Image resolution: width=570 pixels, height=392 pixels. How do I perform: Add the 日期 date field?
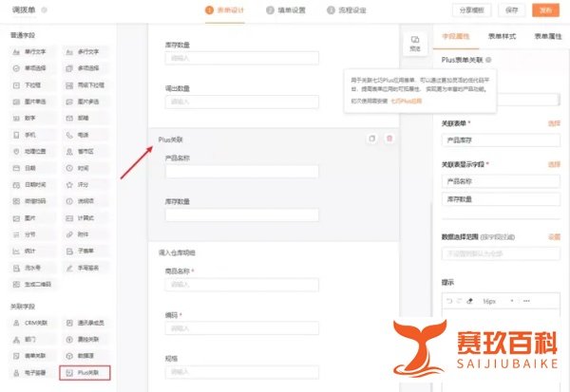click(x=32, y=168)
